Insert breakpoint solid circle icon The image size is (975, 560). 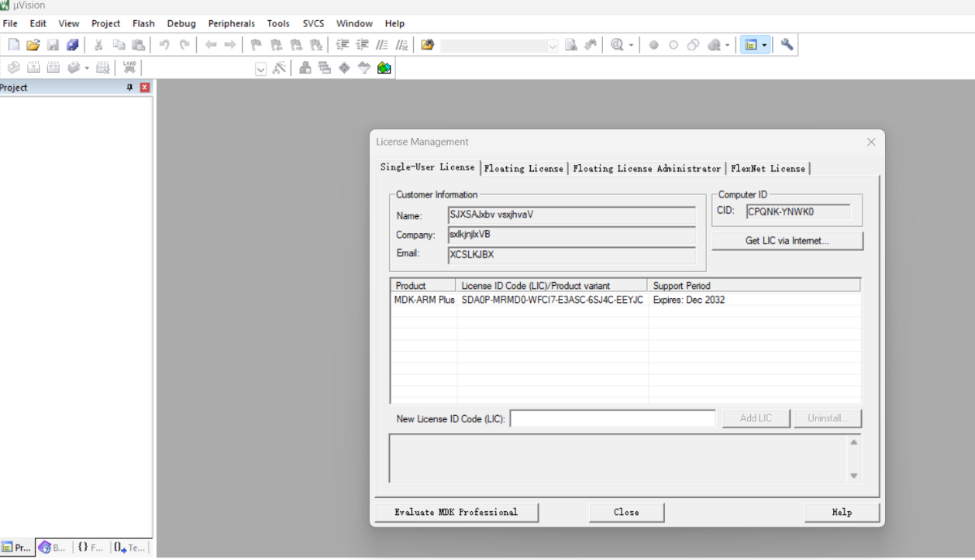coord(653,45)
